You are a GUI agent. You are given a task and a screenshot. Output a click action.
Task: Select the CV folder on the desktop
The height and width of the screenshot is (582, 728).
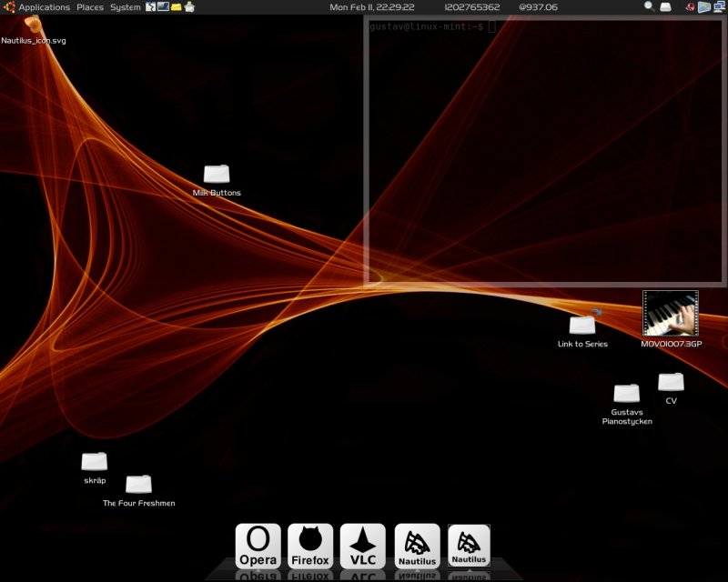click(671, 389)
